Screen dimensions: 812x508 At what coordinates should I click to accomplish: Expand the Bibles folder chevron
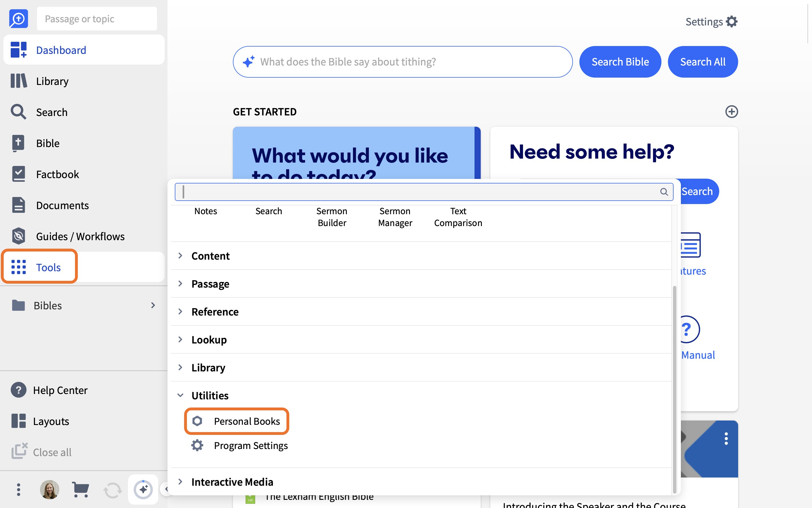point(153,305)
